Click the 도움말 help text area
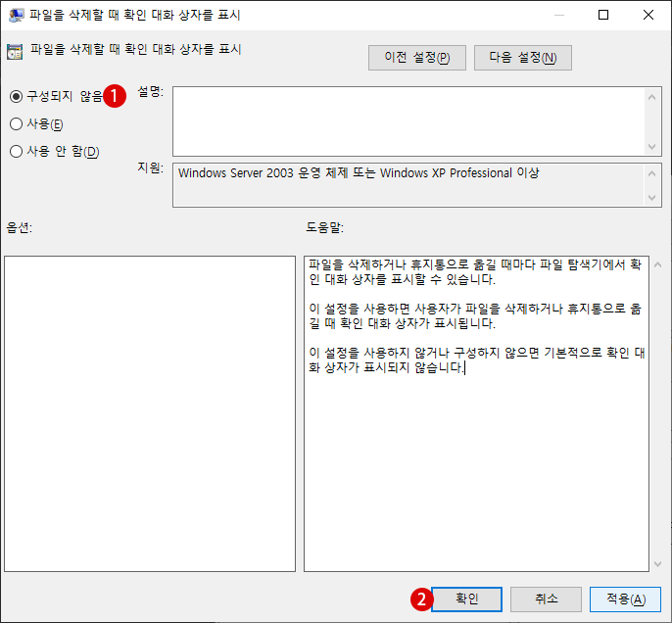 coord(476,413)
